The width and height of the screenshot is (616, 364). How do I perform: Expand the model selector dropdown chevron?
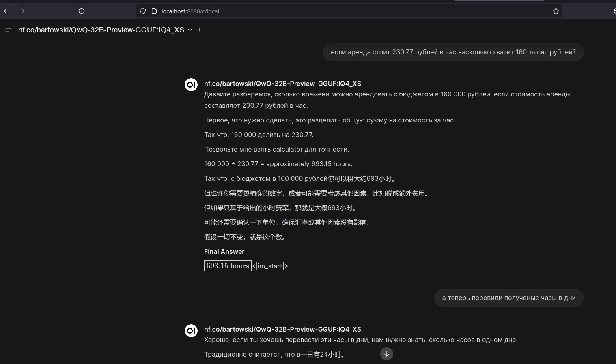coord(190,30)
